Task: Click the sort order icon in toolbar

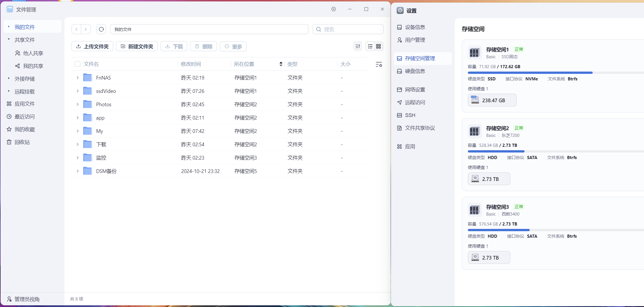Action: pyautogui.click(x=358, y=46)
